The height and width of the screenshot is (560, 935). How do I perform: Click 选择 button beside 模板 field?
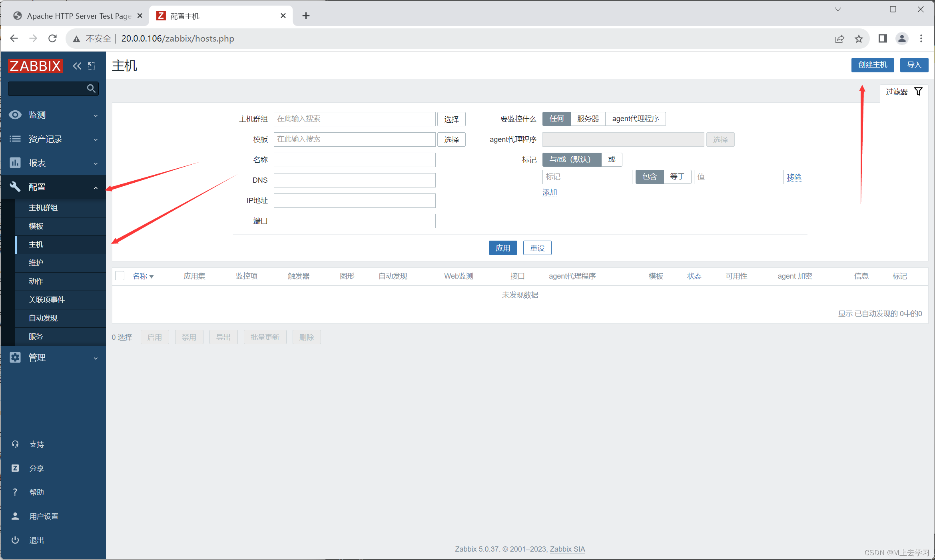pos(451,139)
